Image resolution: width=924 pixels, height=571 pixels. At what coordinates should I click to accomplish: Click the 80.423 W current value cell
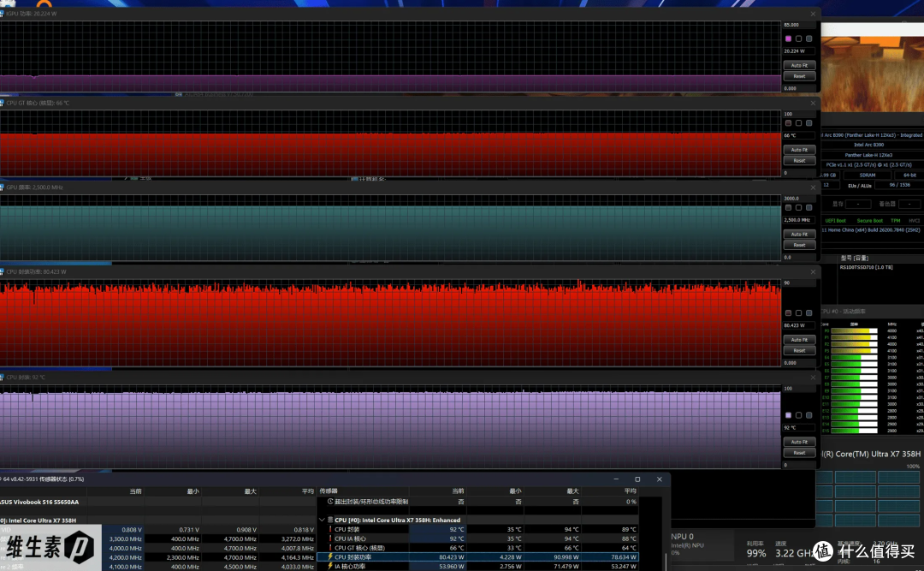[x=452, y=556]
